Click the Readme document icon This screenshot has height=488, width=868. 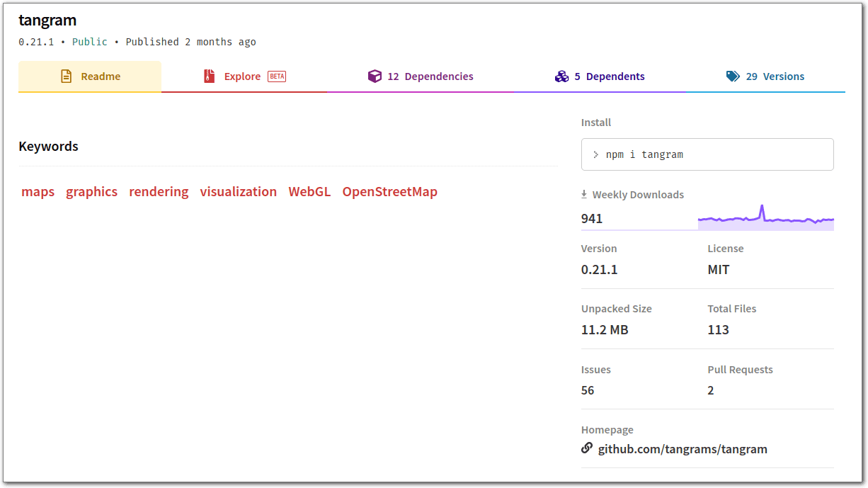[66, 76]
